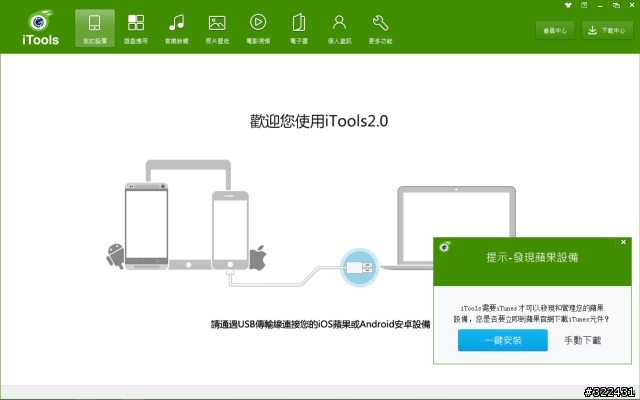Viewport: 640px width, 400px height.
Task: Click the iTools eye logo in popup
Action: point(445,247)
